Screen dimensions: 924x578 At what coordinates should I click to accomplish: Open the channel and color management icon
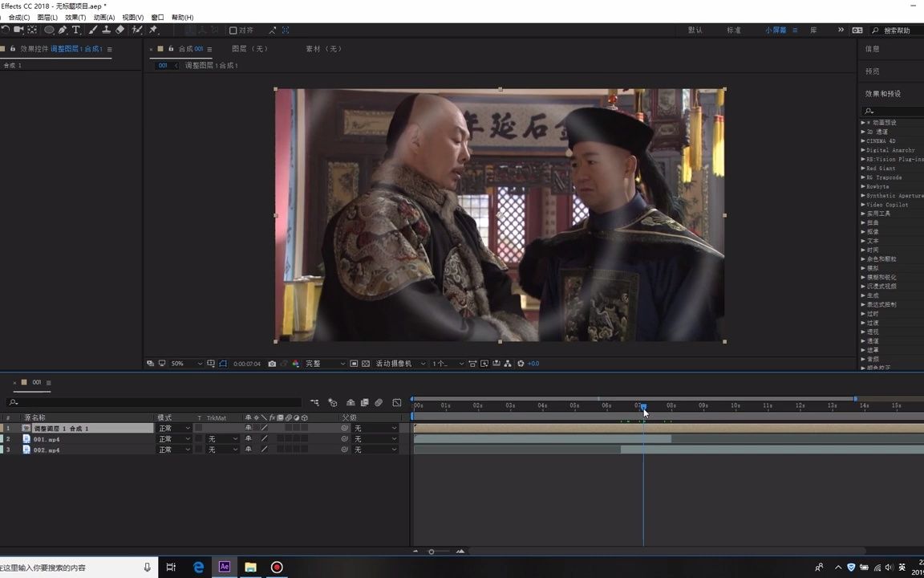coord(296,364)
